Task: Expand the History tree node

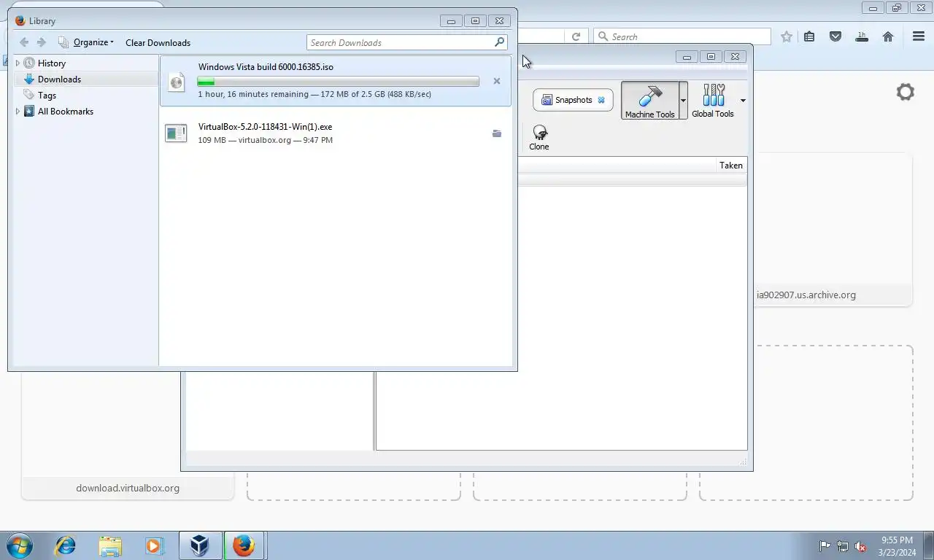Action: (x=18, y=63)
